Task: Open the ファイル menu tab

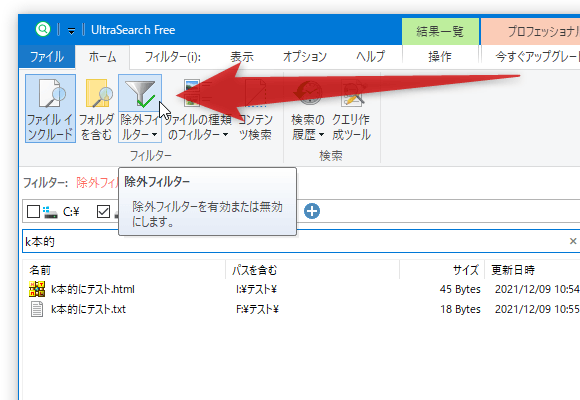Action: tap(47, 57)
